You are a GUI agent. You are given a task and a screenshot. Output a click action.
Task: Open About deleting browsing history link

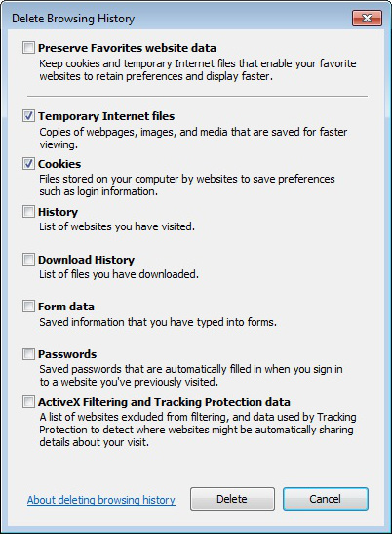pyautogui.click(x=101, y=500)
